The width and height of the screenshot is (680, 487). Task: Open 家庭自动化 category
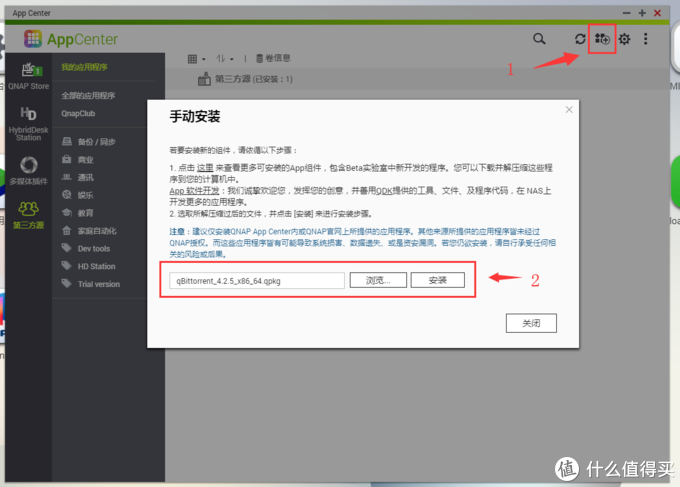pyautogui.click(x=89, y=231)
